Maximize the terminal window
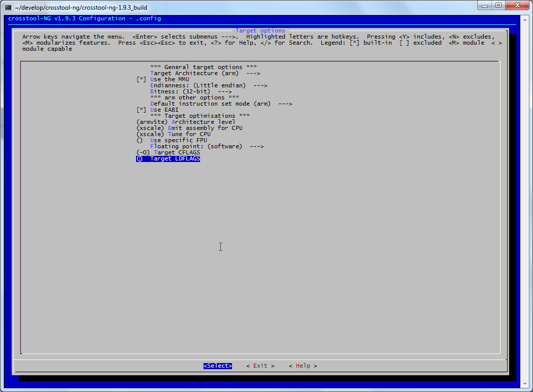The width and height of the screenshot is (533, 392). click(498, 6)
